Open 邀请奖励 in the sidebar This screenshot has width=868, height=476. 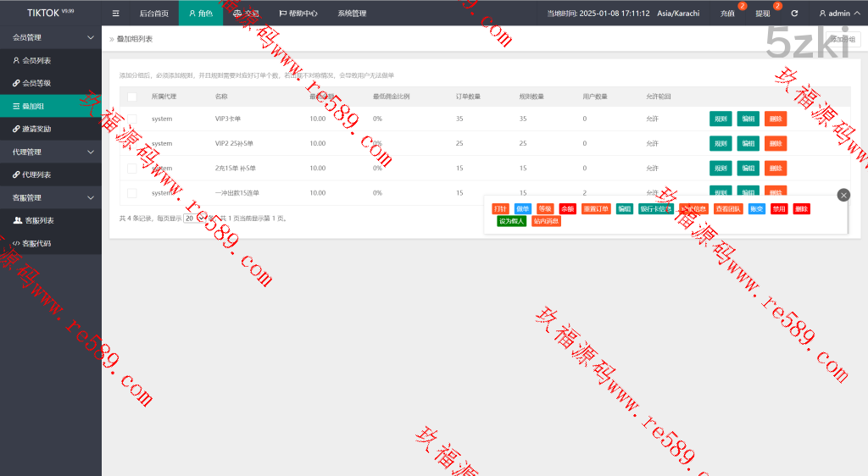[36, 129]
